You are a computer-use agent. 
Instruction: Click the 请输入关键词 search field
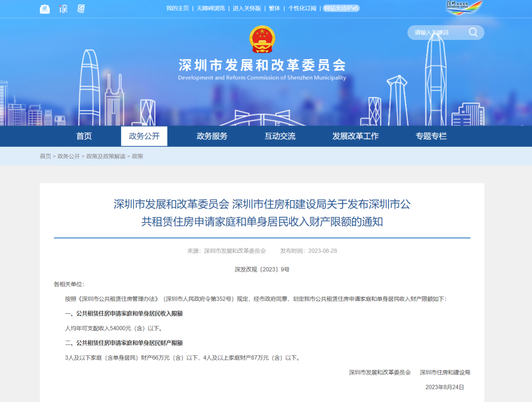436,33
